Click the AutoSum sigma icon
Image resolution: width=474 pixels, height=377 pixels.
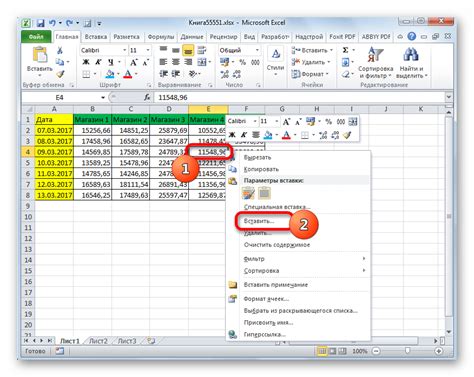click(x=345, y=50)
